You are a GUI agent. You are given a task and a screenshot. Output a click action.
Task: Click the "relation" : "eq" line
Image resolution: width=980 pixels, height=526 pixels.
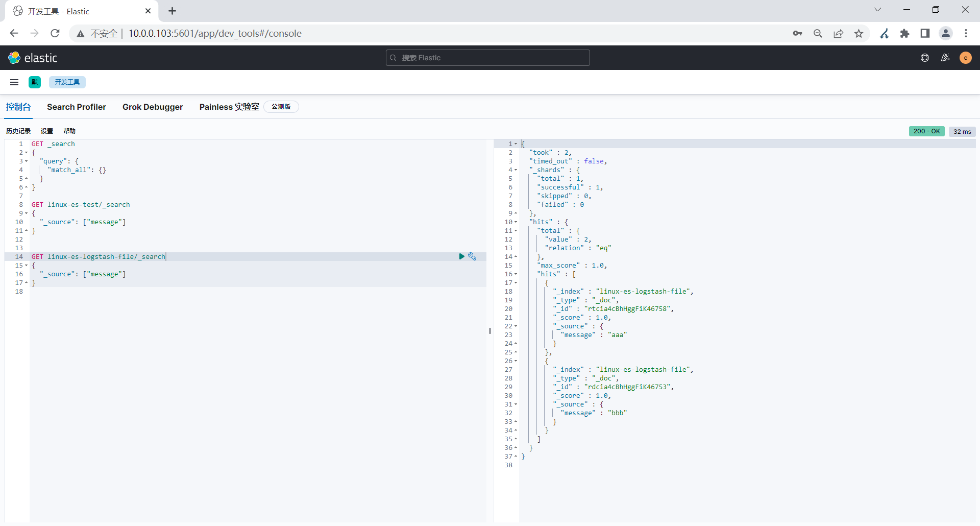[578, 248]
